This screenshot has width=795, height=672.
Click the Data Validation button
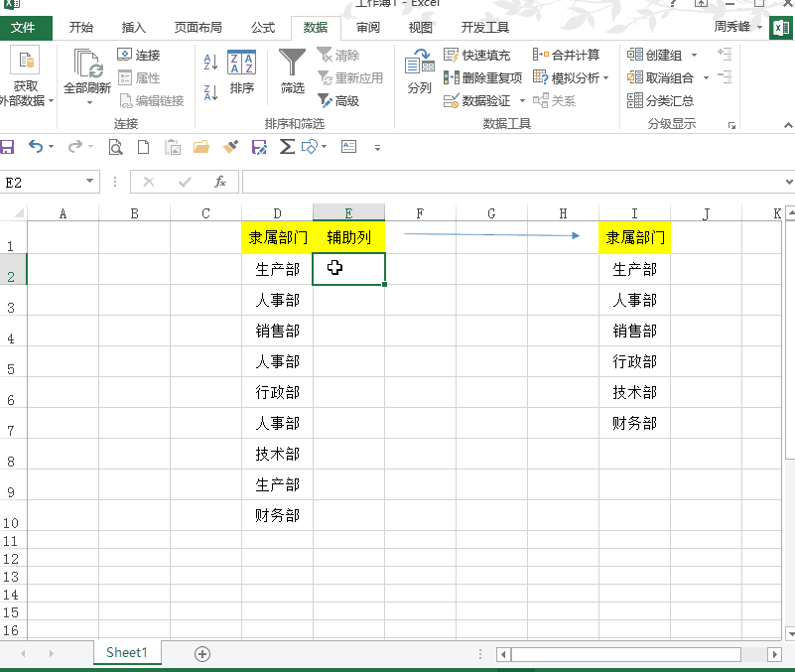click(x=476, y=100)
